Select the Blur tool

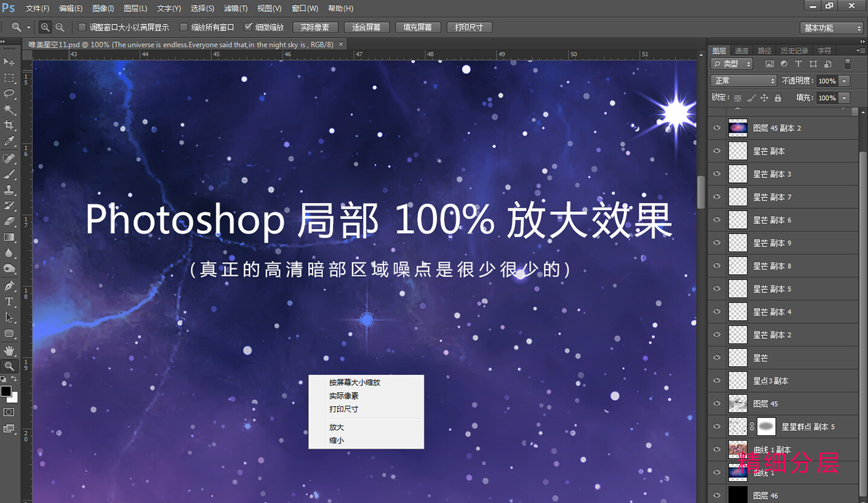coord(9,253)
